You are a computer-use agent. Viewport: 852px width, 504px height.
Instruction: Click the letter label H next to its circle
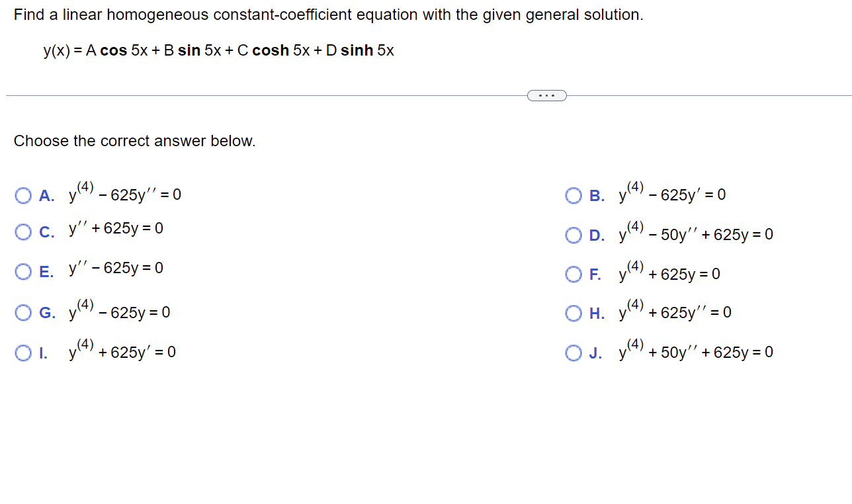point(596,313)
